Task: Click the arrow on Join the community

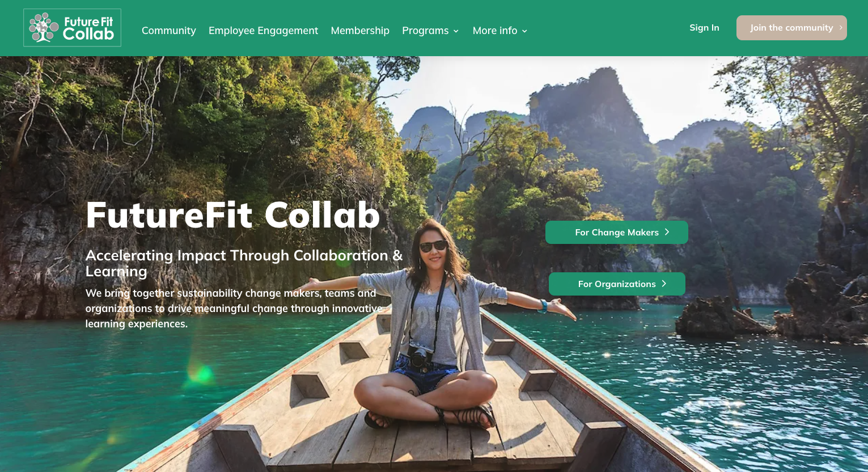Action: tap(841, 28)
